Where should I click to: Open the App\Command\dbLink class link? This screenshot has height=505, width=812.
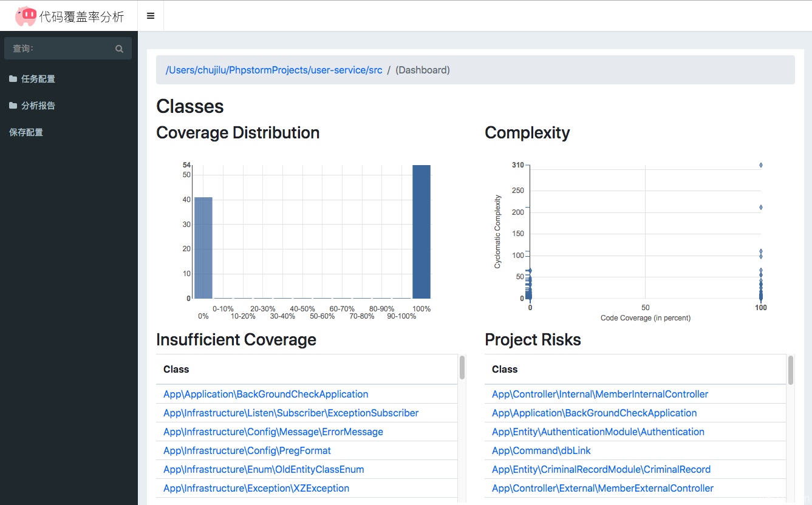541,450
